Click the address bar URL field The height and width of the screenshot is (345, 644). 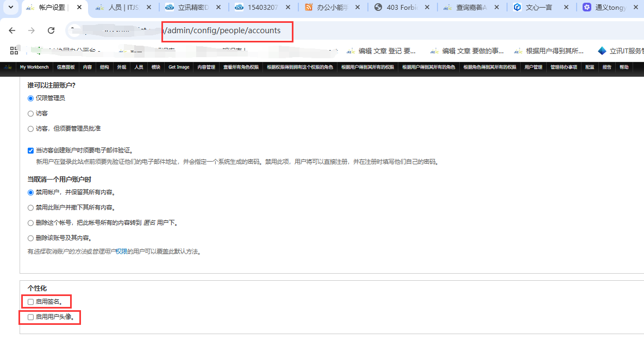(326, 30)
